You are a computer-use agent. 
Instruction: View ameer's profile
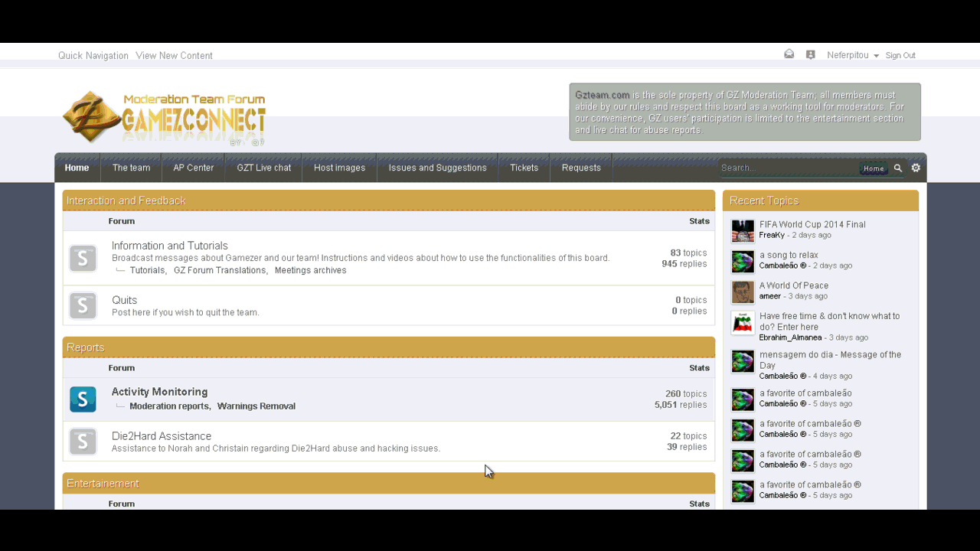point(770,296)
